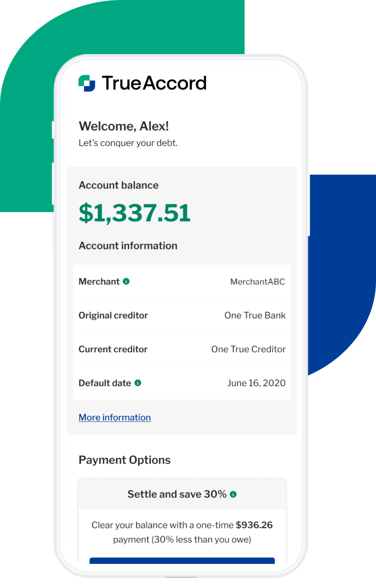Viewport: 376px width, 588px height.
Task: Open the More information link
Action: [114, 417]
